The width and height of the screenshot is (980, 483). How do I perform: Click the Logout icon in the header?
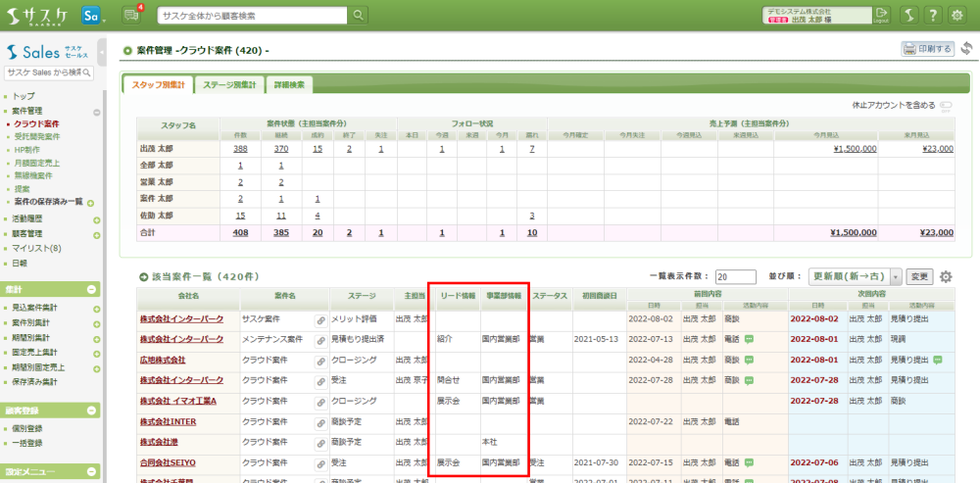click(882, 14)
